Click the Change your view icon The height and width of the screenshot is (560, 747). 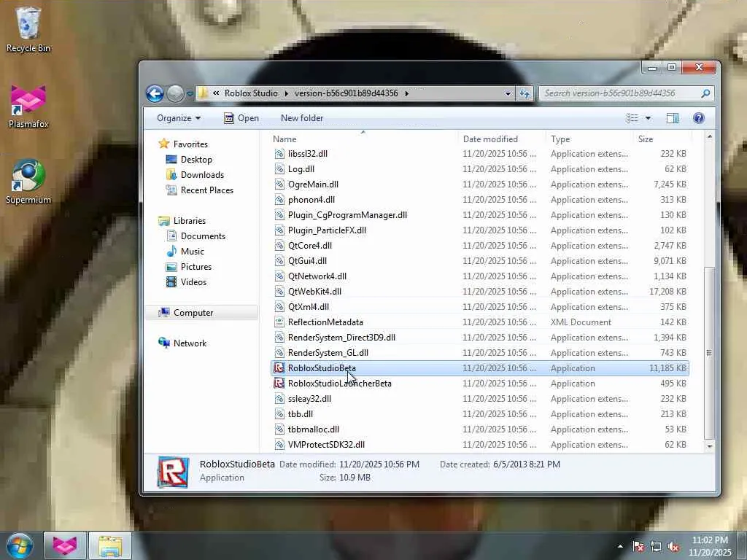click(632, 118)
